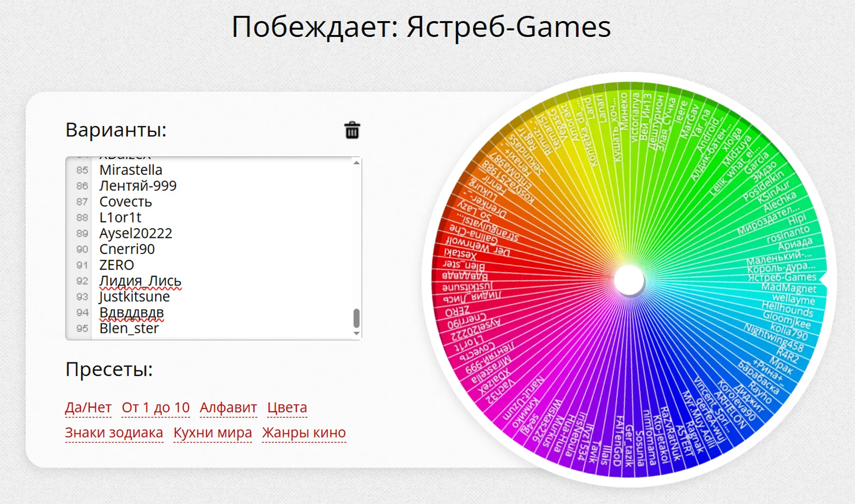855x504 pixels.
Task: Click the Да/Нет preset link
Action: tap(88, 407)
